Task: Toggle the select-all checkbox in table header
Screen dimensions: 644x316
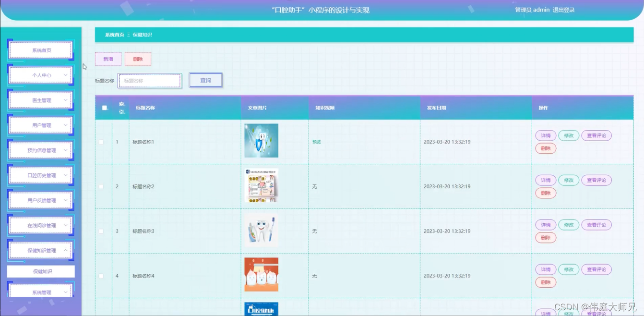Action: pos(105,108)
